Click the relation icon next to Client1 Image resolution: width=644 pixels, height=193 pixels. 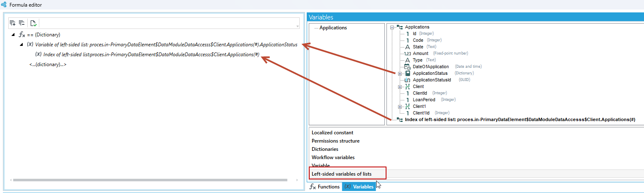[408, 106]
